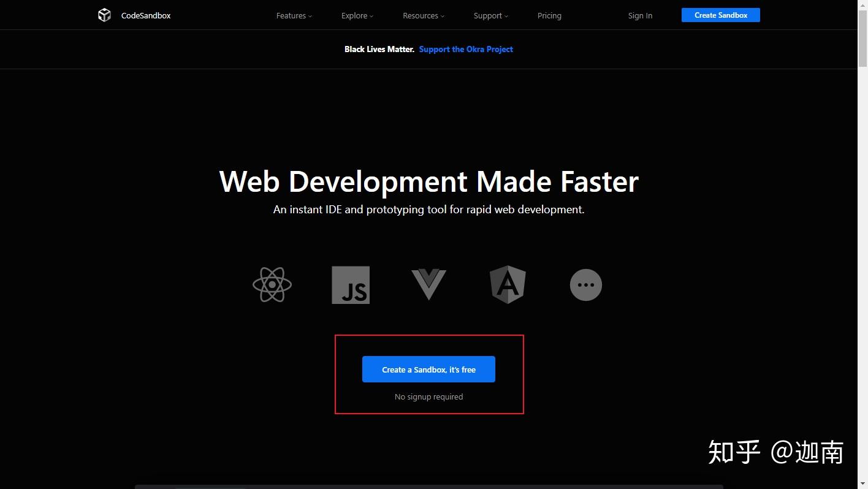Select the Angular shield template icon
Image resolution: width=868 pixels, height=489 pixels.
pyautogui.click(x=508, y=285)
